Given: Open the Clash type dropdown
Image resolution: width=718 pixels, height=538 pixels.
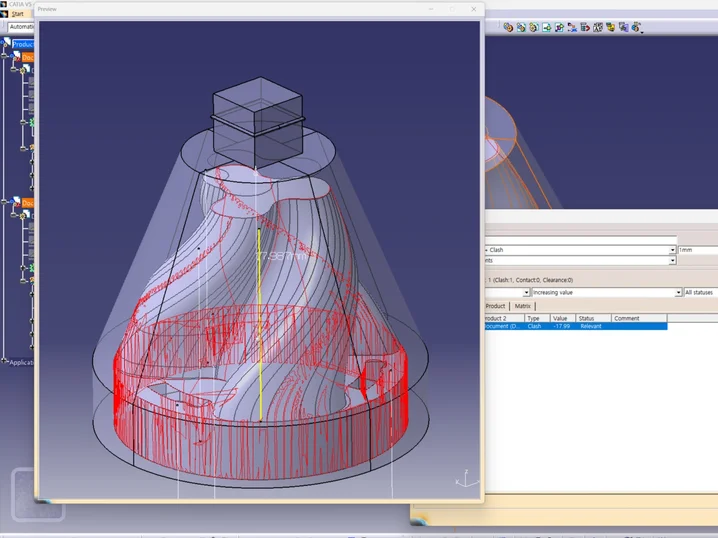Looking at the screenshot, I should [x=672, y=250].
